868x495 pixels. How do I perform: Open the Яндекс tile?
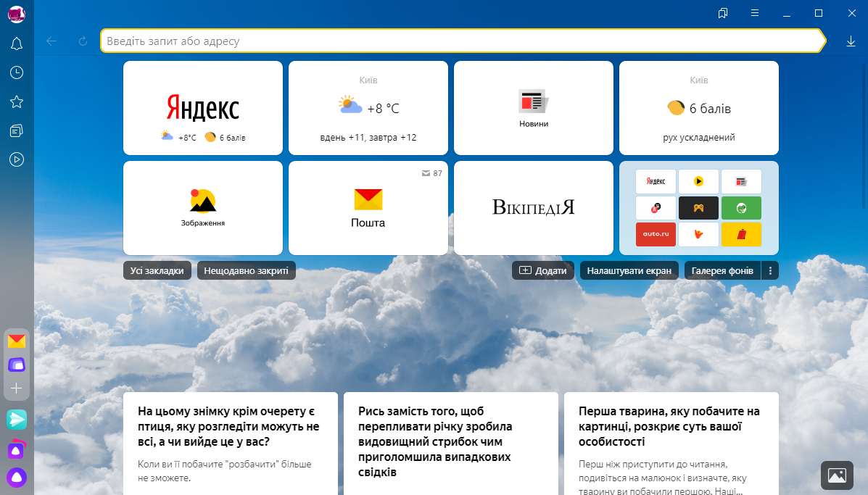tap(202, 108)
